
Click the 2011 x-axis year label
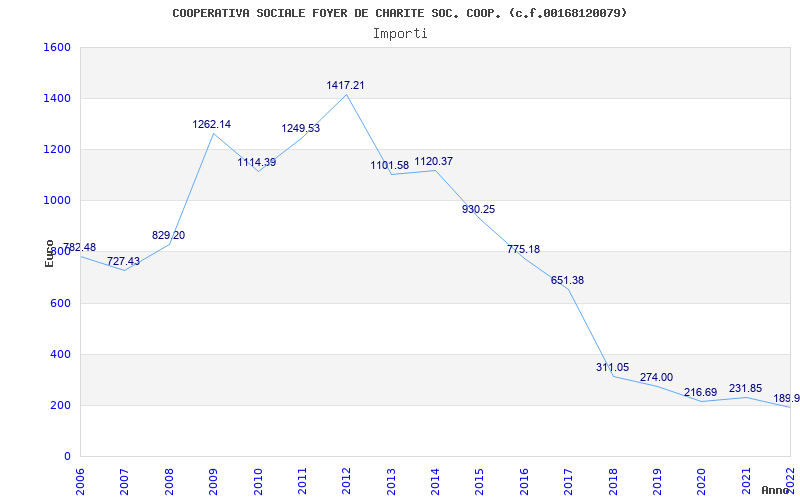click(x=302, y=481)
